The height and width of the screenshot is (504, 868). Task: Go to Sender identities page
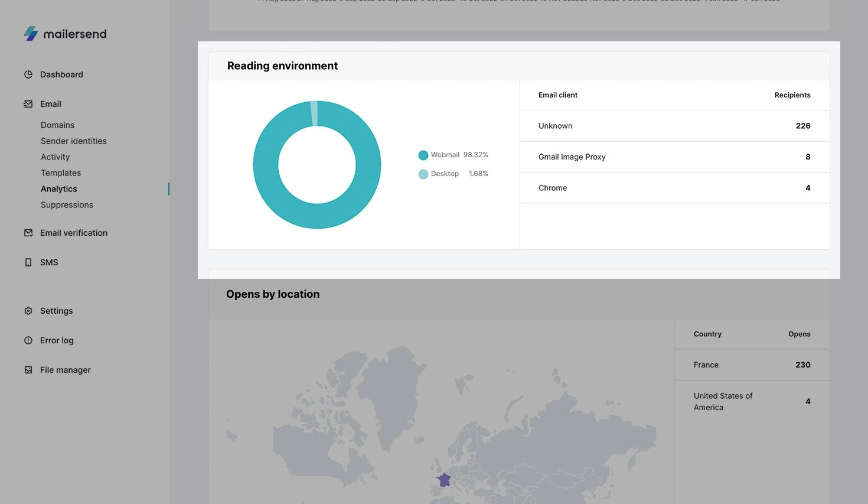coord(74,141)
